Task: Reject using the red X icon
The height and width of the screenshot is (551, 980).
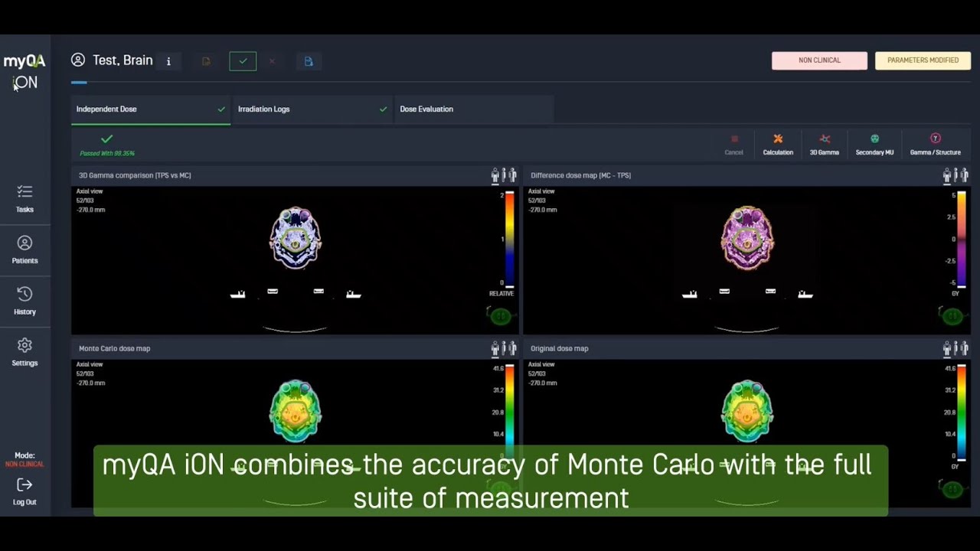Action: pos(272,61)
